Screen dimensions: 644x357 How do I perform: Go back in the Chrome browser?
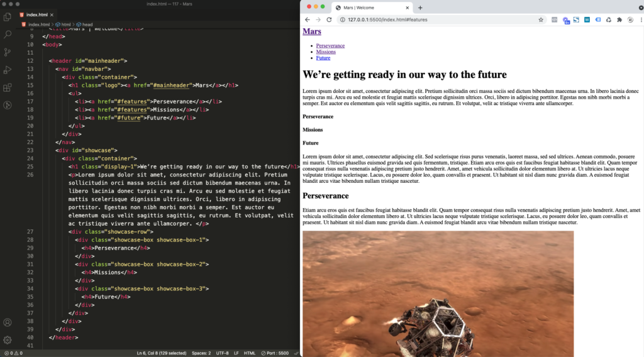click(307, 19)
